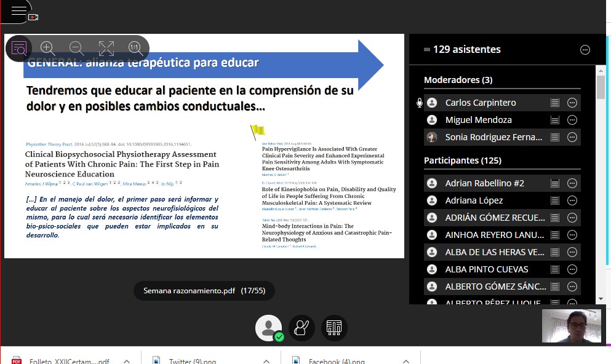Viewport: 611px width, 364px height.
Task: Click the recording camera indicator icon
Action: tap(33, 17)
